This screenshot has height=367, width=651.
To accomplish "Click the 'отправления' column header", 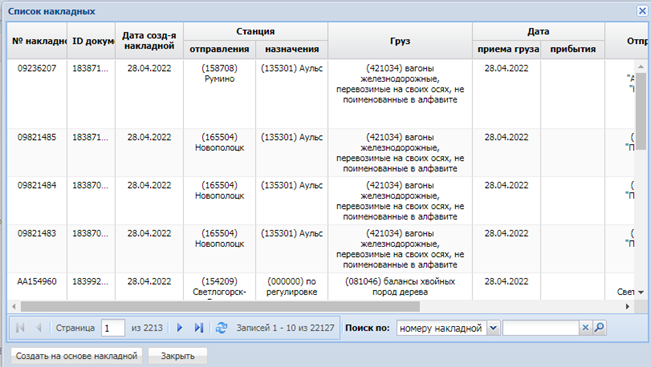I will [219, 49].
